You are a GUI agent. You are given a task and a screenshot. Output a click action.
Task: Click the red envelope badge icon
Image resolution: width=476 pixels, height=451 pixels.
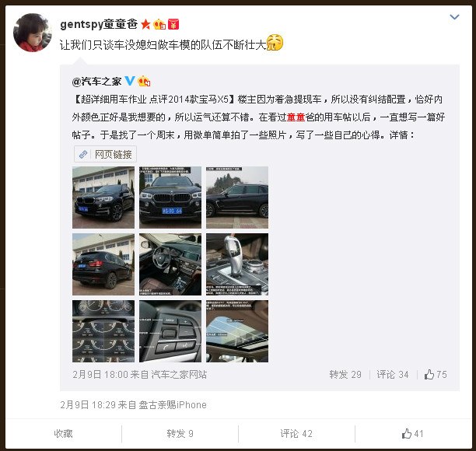173,24
